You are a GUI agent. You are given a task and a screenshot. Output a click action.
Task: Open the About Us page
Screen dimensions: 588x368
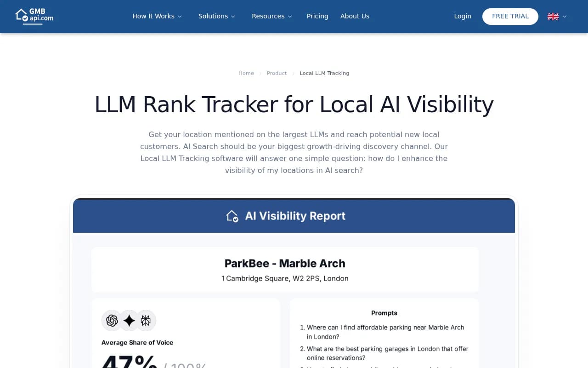pyautogui.click(x=355, y=16)
